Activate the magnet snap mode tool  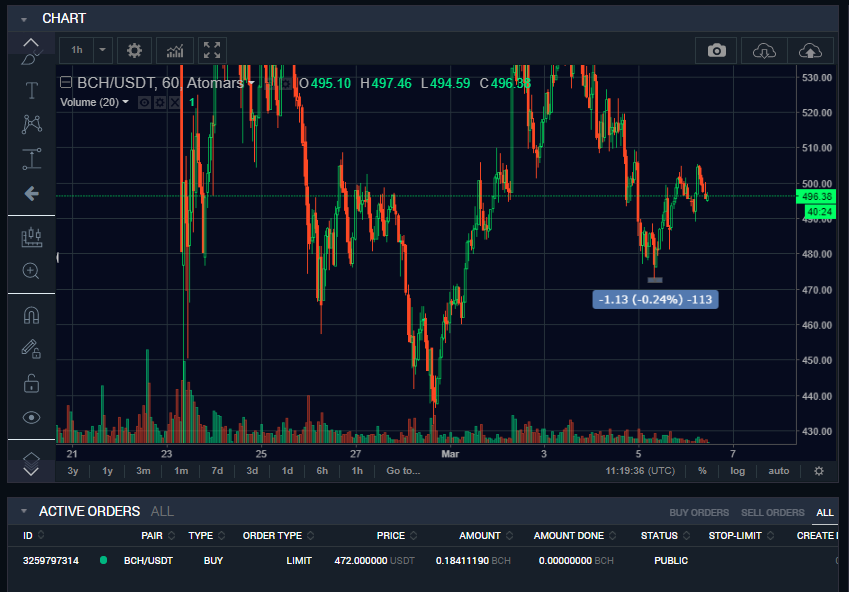coord(31,315)
